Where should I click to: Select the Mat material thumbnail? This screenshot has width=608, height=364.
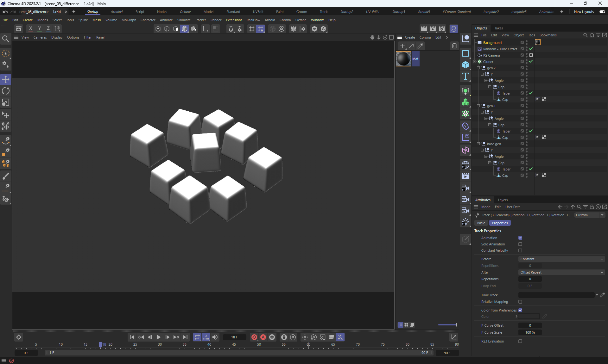[x=403, y=59]
